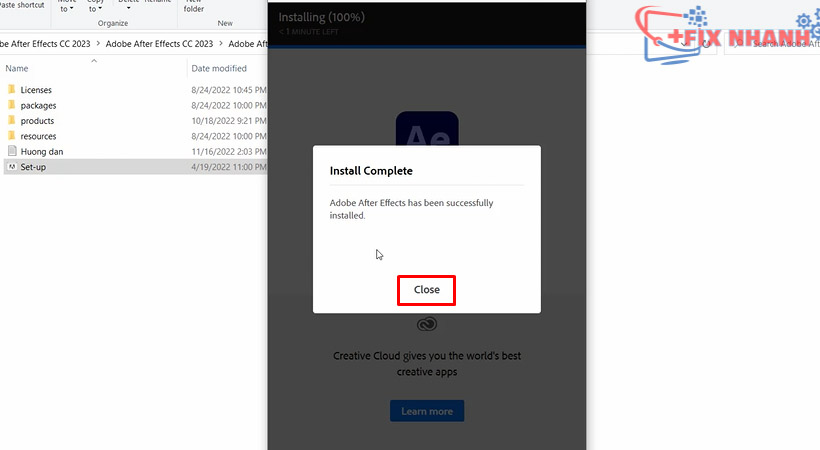
Task: Click date 8/24/2022 10:45 PM for Licenses
Action: click(229, 90)
